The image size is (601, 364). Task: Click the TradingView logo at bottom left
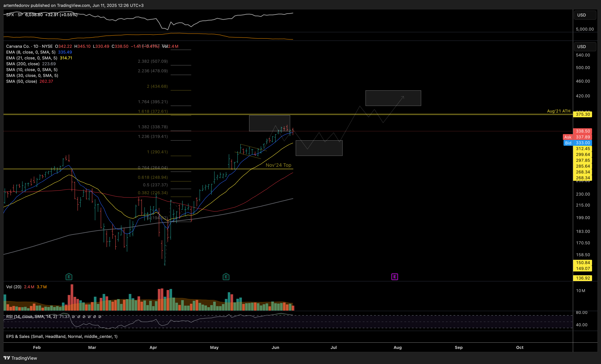[20, 358]
